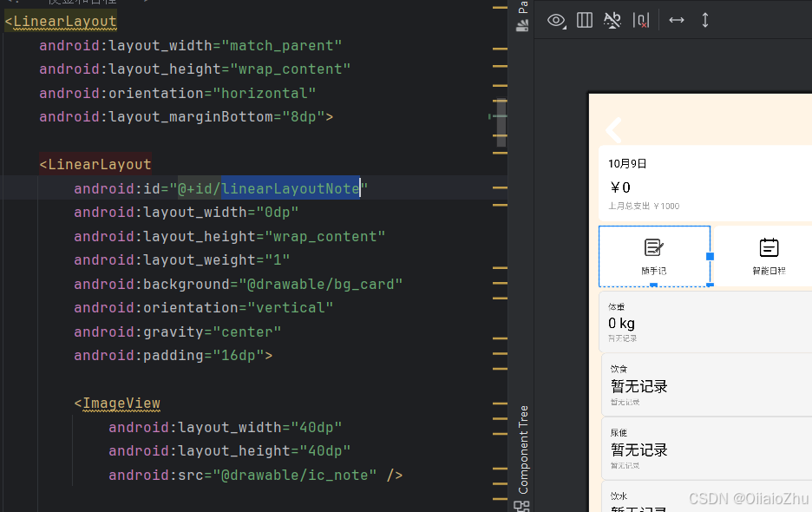The image size is (812, 512).
Task: Click the layout_weight="1" attribute line
Action: click(x=182, y=259)
